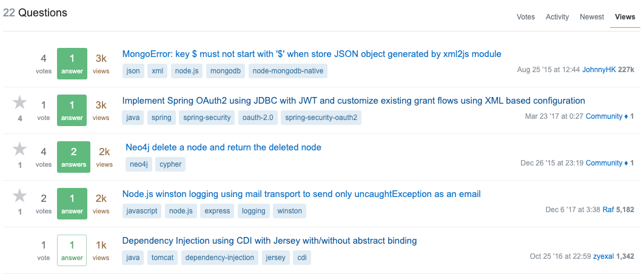Click the outlined answer box for Jersey question
This screenshot has height=274, width=644.
pyautogui.click(x=72, y=250)
